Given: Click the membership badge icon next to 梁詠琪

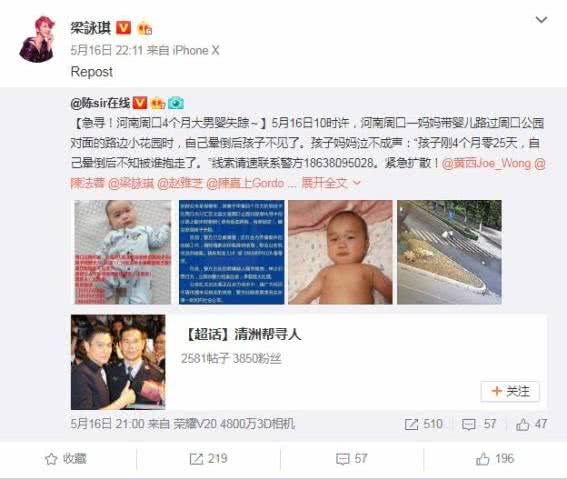Looking at the screenshot, I should [x=145, y=28].
